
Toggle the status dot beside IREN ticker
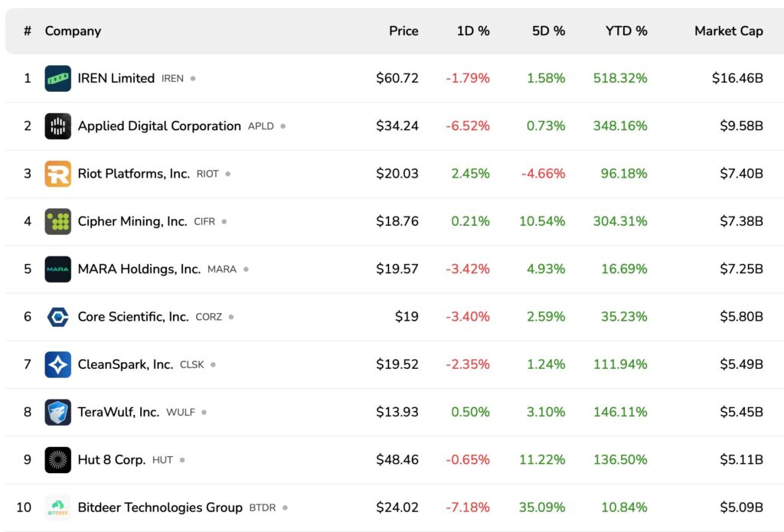[x=192, y=78]
